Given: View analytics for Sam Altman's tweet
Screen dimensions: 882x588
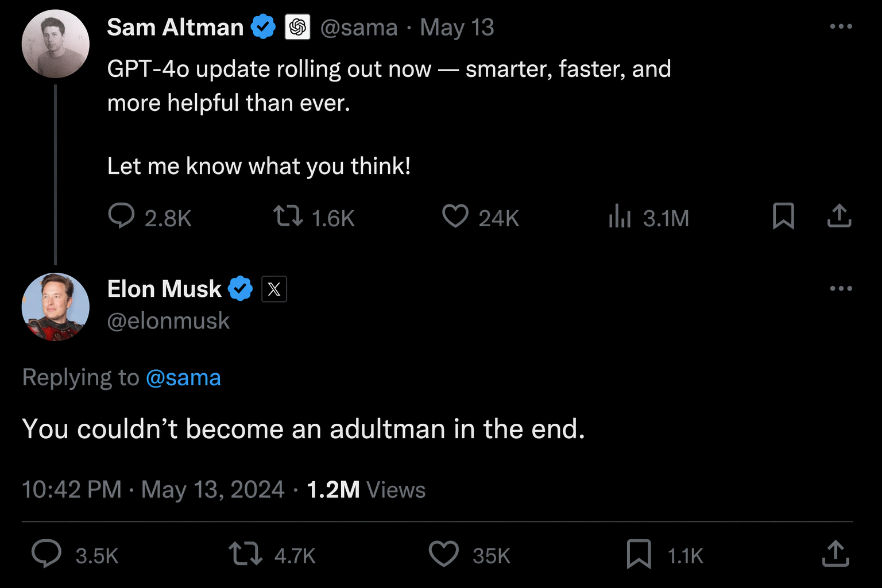Looking at the screenshot, I should pyautogui.click(x=620, y=216).
